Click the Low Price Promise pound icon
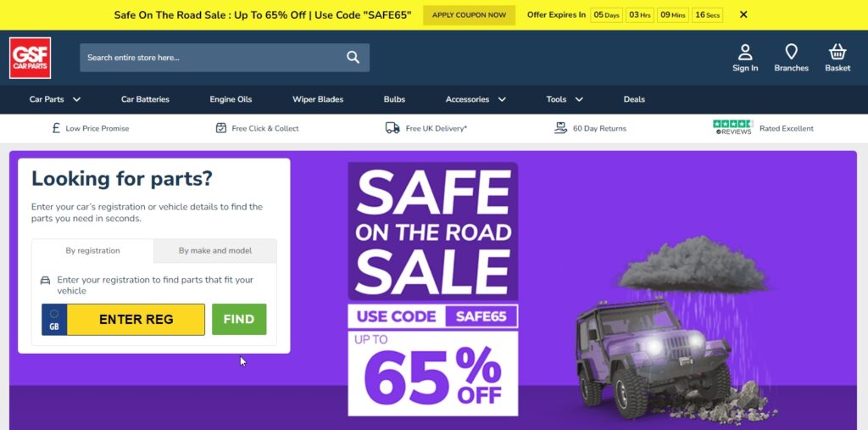The height and width of the screenshot is (430, 868). click(56, 128)
